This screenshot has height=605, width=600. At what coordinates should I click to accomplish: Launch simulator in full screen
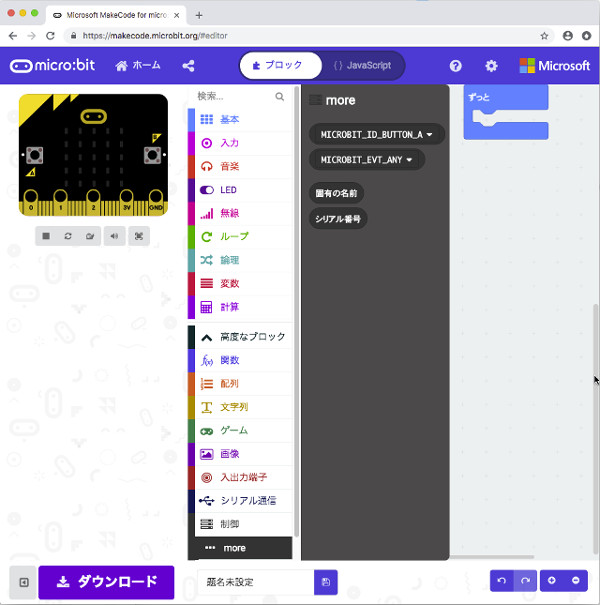pyautogui.click(x=139, y=236)
